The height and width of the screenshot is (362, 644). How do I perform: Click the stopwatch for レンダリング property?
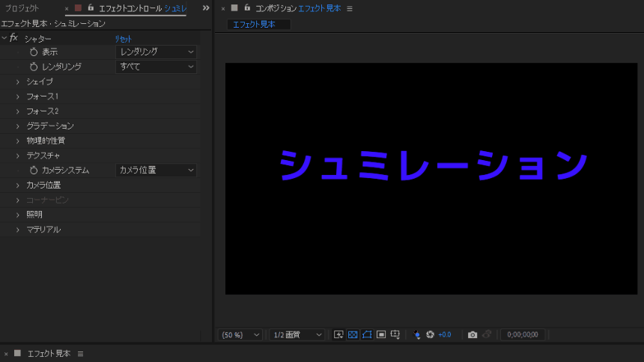(34, 67)
